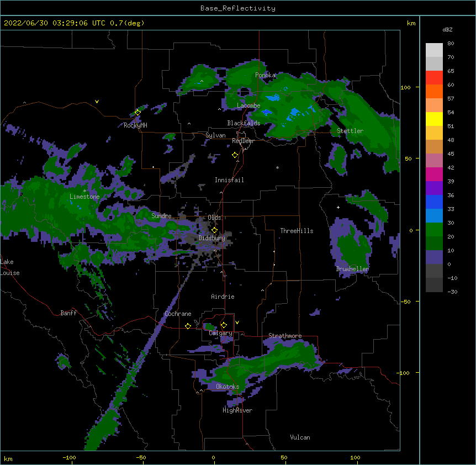This screenshot has width=476, height=465.
Task: Click the asterisk marker east of Innisfail
Action: coord(277,168)
